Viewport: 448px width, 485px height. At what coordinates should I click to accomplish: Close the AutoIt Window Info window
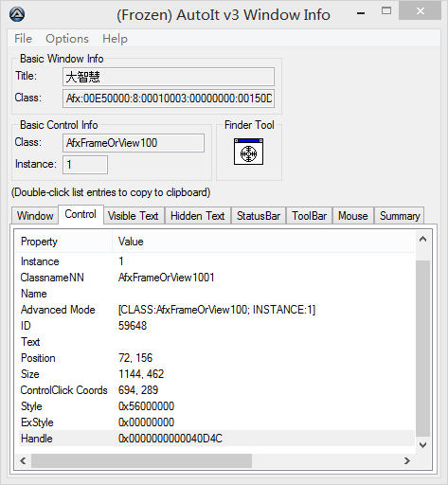coord(420,10)
